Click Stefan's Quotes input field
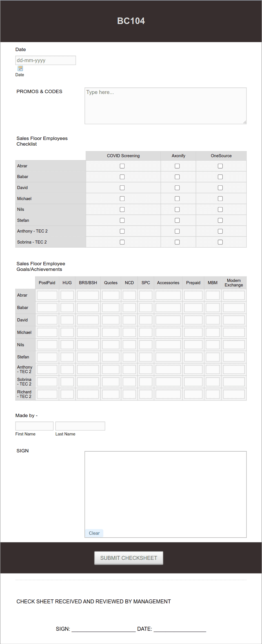 pos(110,357)
